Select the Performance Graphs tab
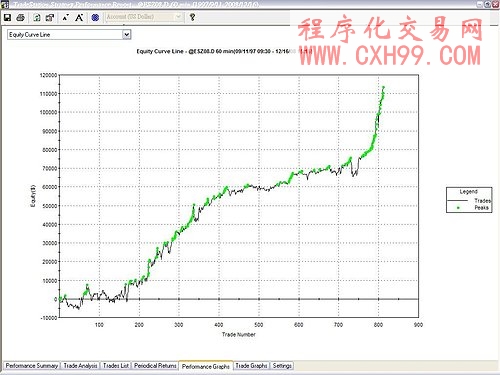The image size is (500, 375). coord(206,366)
